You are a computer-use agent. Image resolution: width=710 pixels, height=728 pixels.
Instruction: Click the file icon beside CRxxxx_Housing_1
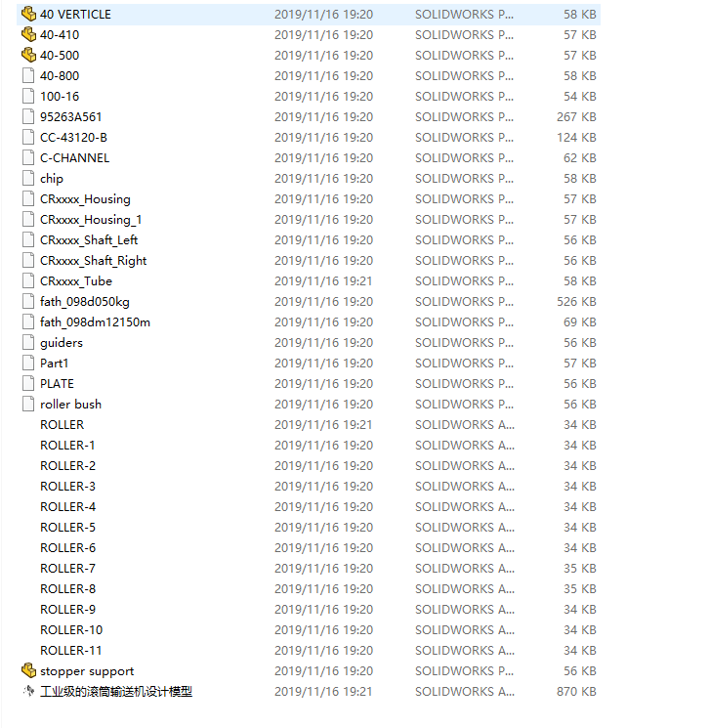pos(28,219)
